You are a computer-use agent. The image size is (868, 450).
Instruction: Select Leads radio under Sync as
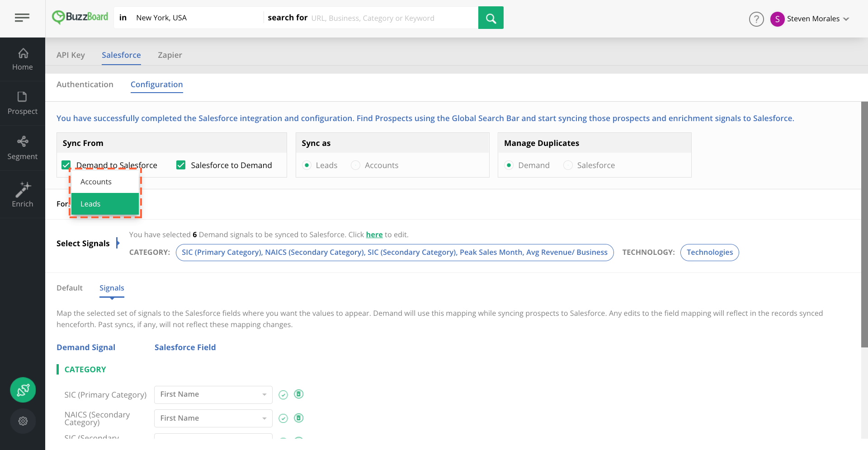307,165
